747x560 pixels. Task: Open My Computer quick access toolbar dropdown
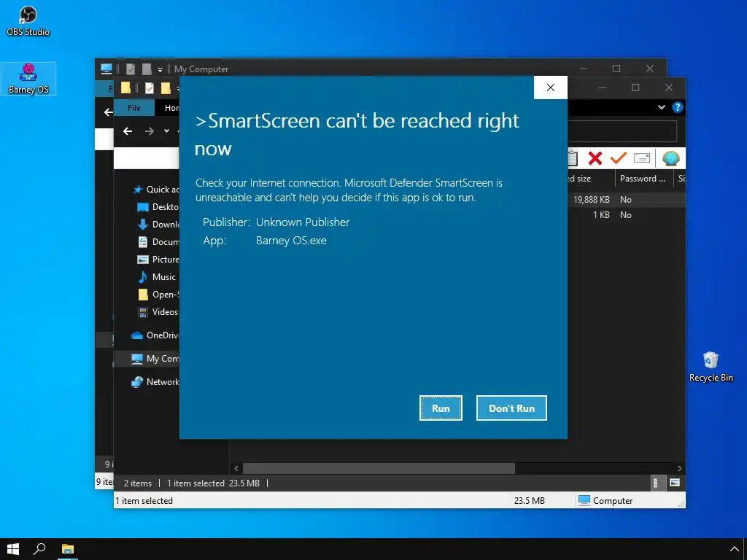pyautogui.click(x=160, y=69)
